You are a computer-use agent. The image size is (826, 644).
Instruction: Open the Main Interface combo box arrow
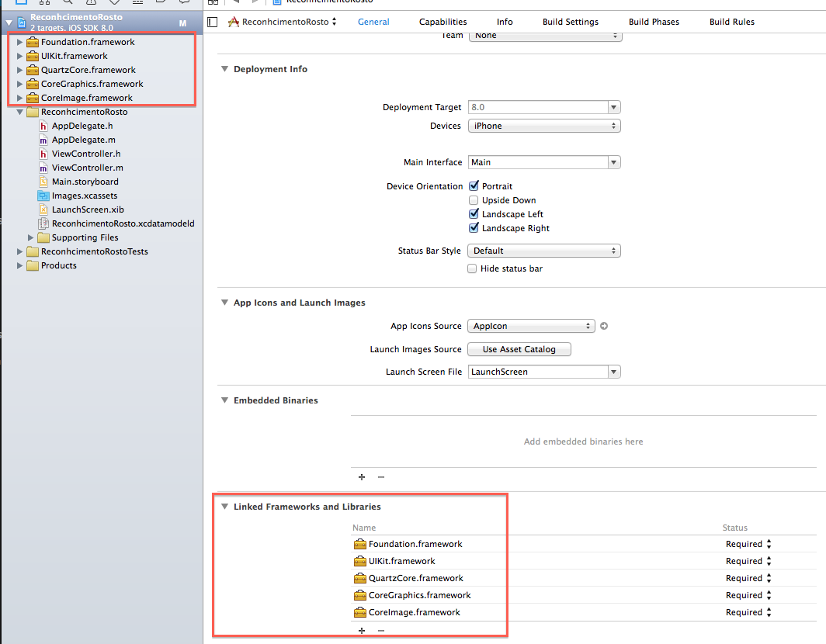coord(614,162)
